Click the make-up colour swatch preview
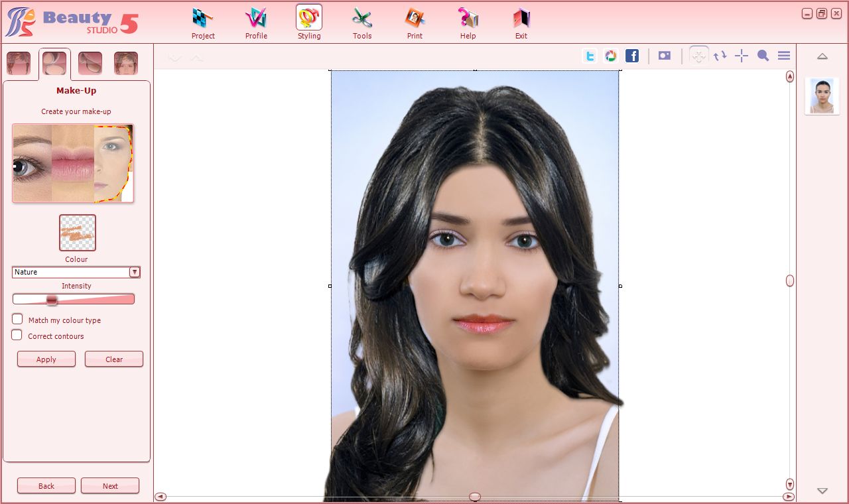Image resolution: width=849 pixels, height=504 pixels. (78, 233)
